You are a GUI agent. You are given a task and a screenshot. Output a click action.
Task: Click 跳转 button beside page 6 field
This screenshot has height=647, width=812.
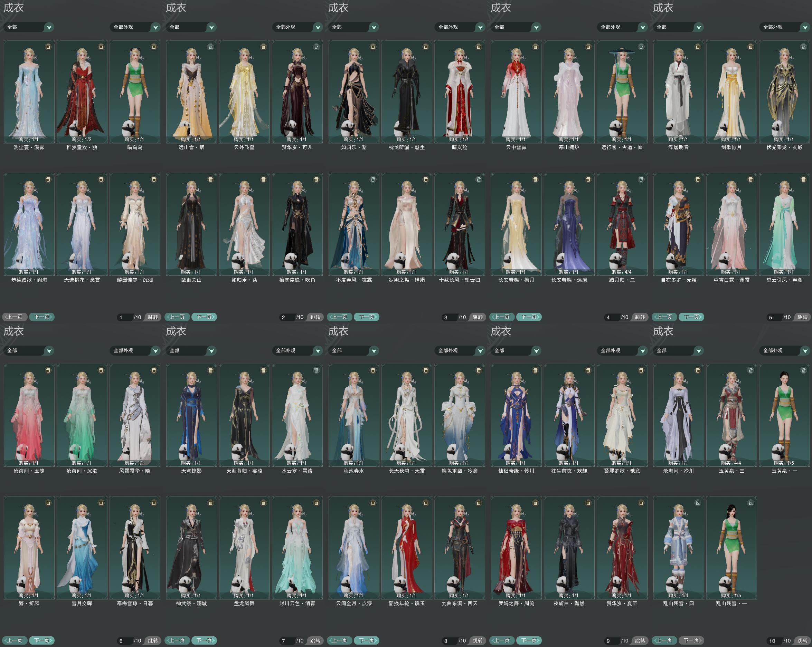(x=153, y=640)
